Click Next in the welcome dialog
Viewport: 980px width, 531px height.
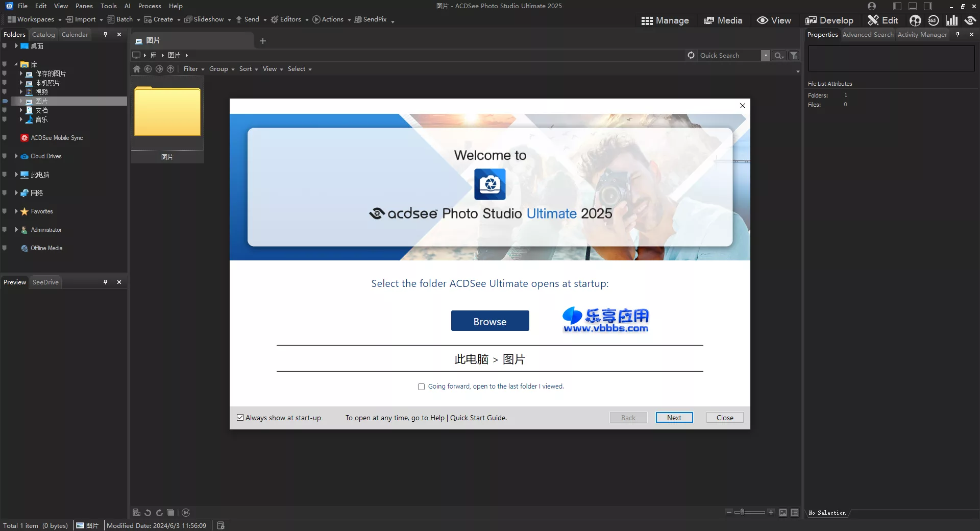674,417
